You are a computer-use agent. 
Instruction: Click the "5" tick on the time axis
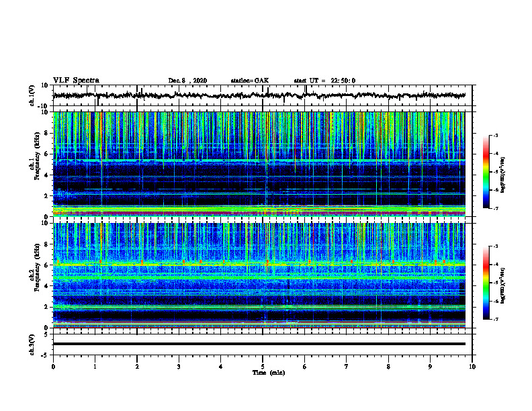[x=263, y=367]
